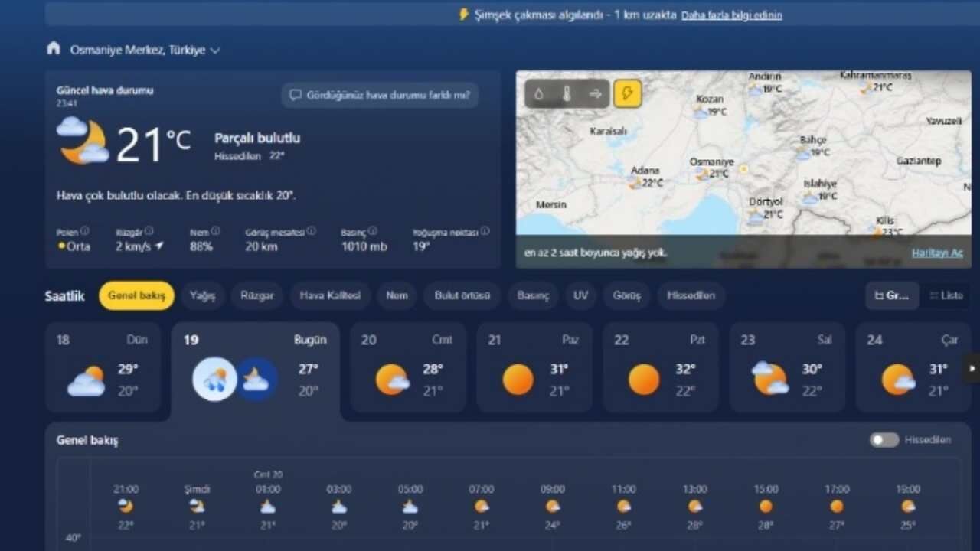Image resolution: width=980 pixels, height=551 pixels.
Task: Click the next days arrow on forecast row
Action: (972, 368)
